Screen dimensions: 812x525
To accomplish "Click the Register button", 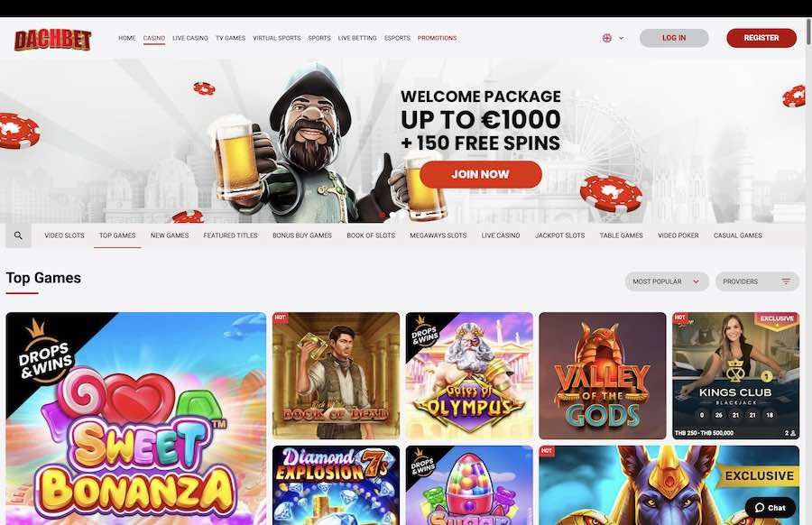I will (761, 38).
